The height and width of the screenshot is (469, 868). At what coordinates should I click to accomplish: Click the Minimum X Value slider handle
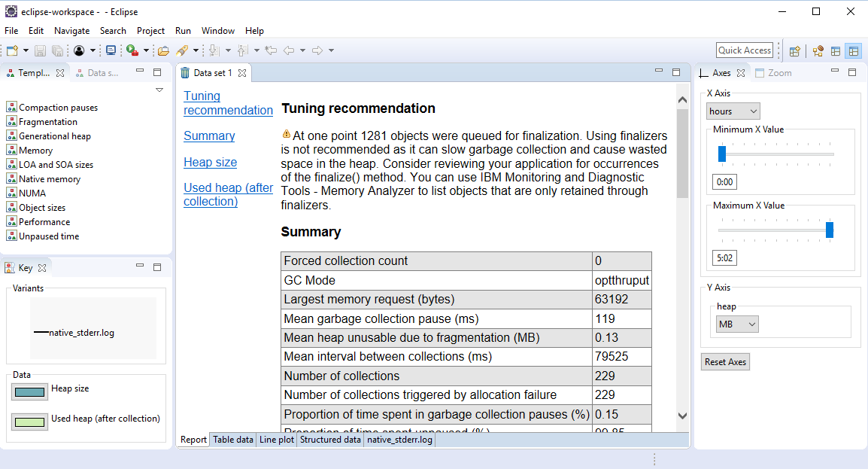point(722,154)
